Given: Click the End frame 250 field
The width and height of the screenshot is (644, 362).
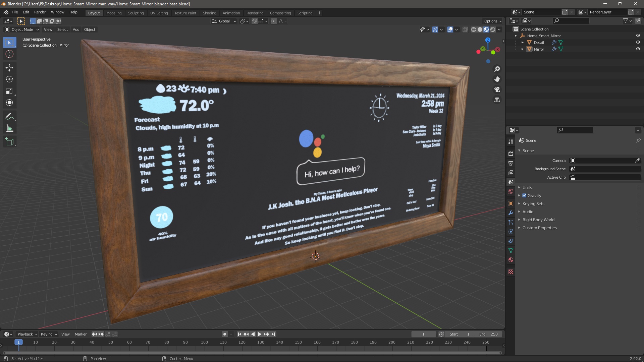Looking at the screenshot, I should [x=488, y=334].
